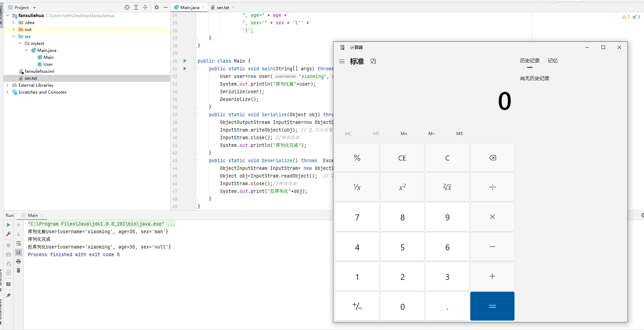This screenshot has width=644, height=330.
Task: Switch to the ser.txt editor tab
Action: point(223,7)
